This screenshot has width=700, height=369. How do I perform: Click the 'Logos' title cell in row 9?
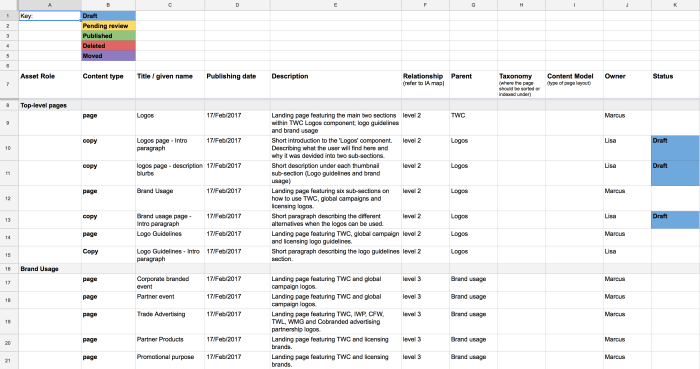pos(170,123)
